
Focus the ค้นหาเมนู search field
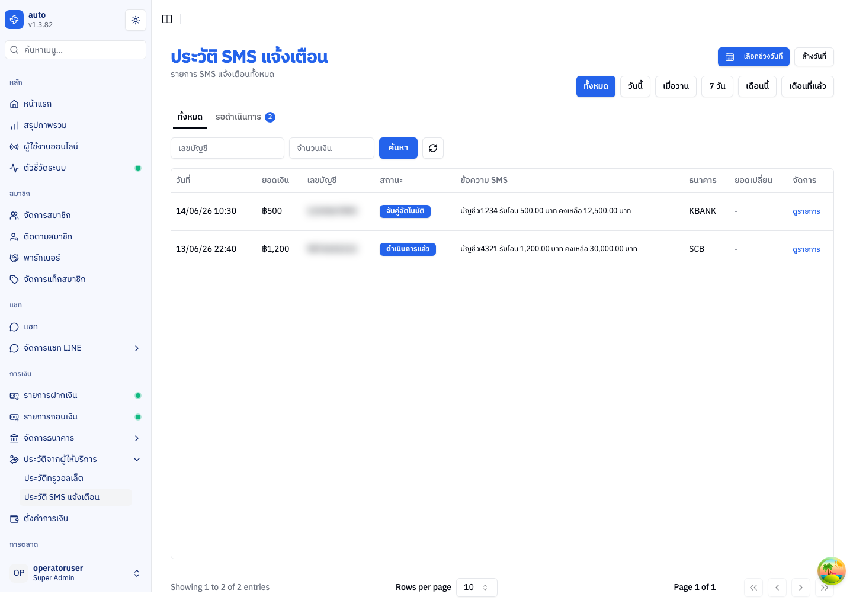coord(75,50)
